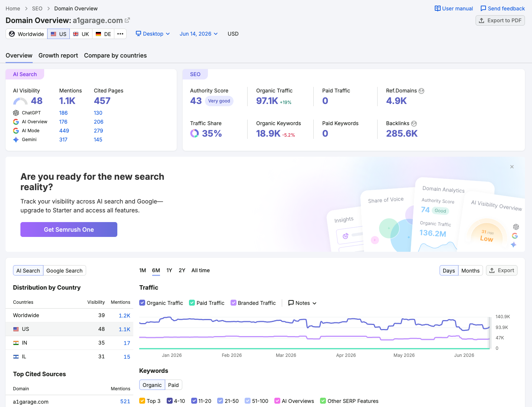Viewport: 532px width, 407px height.
Task: Switch the chart to Months view
Action: tap(470, 270)
